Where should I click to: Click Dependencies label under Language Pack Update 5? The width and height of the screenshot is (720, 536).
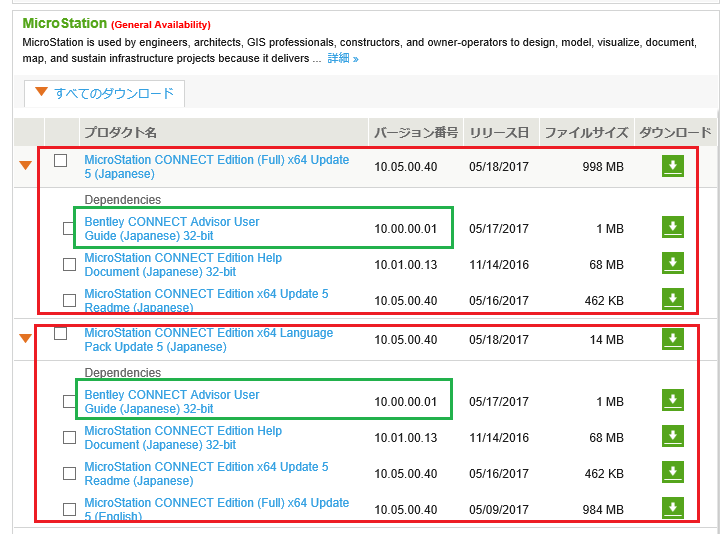(123, 372)
